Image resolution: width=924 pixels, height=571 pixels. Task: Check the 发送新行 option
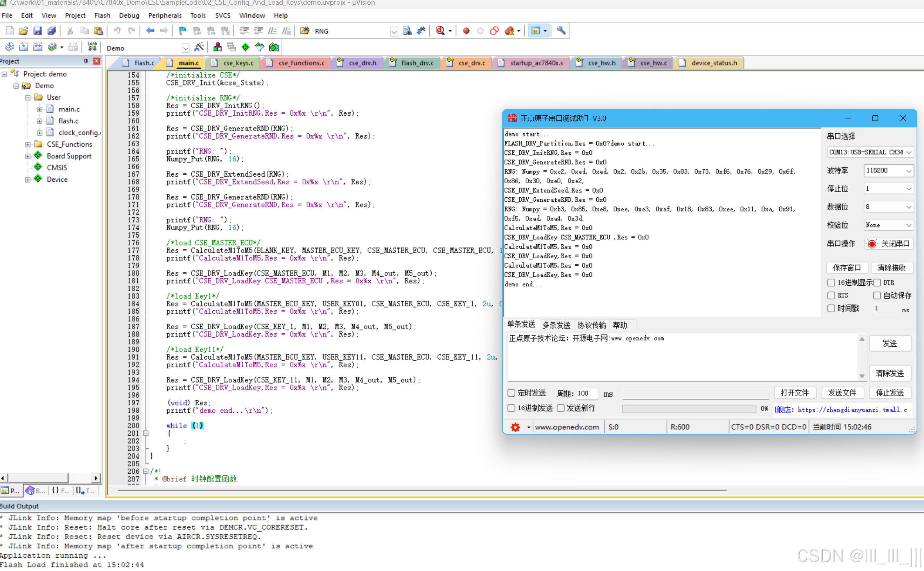coord(561,408)
